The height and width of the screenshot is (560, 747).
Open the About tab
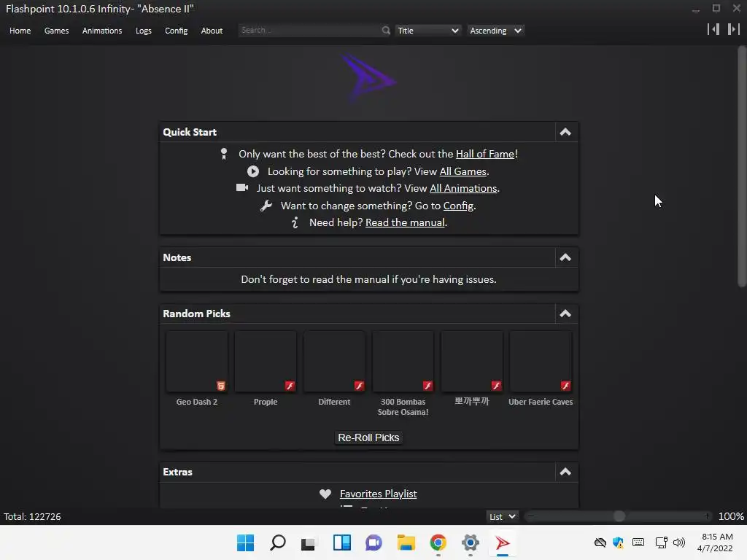tap(212, 31)
